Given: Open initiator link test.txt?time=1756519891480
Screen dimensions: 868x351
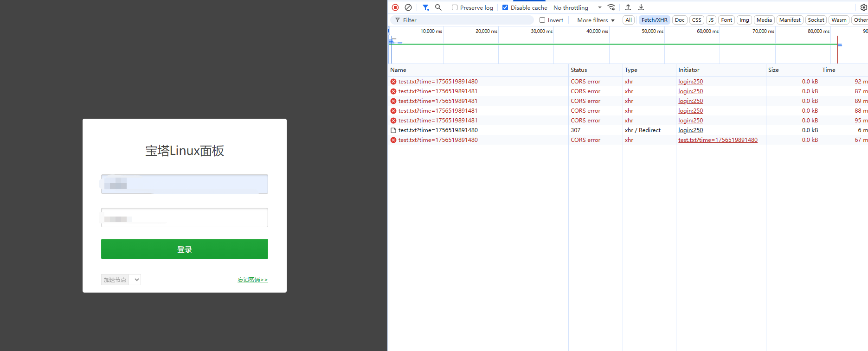Looking at the screenshot, I should point(718,140).
